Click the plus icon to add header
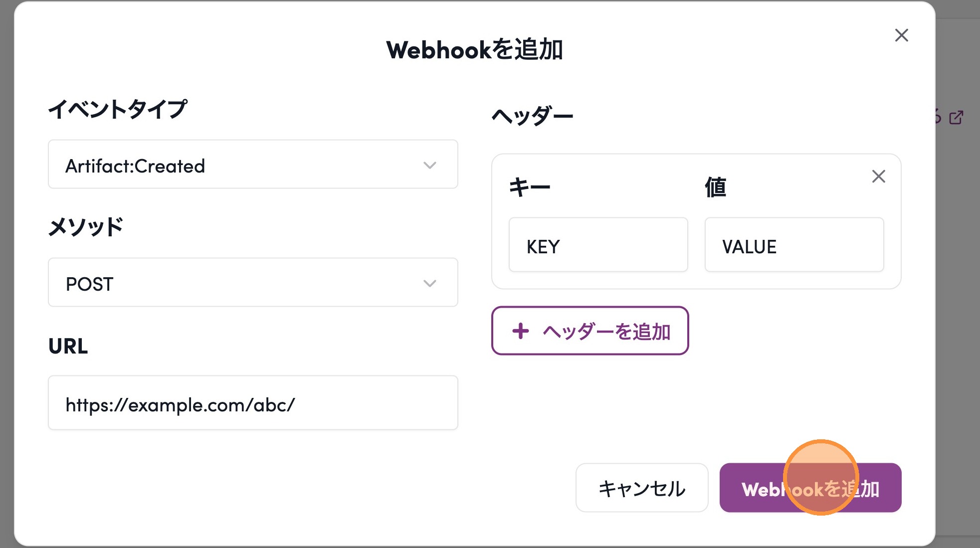980x548 pixels. [521, 331]
